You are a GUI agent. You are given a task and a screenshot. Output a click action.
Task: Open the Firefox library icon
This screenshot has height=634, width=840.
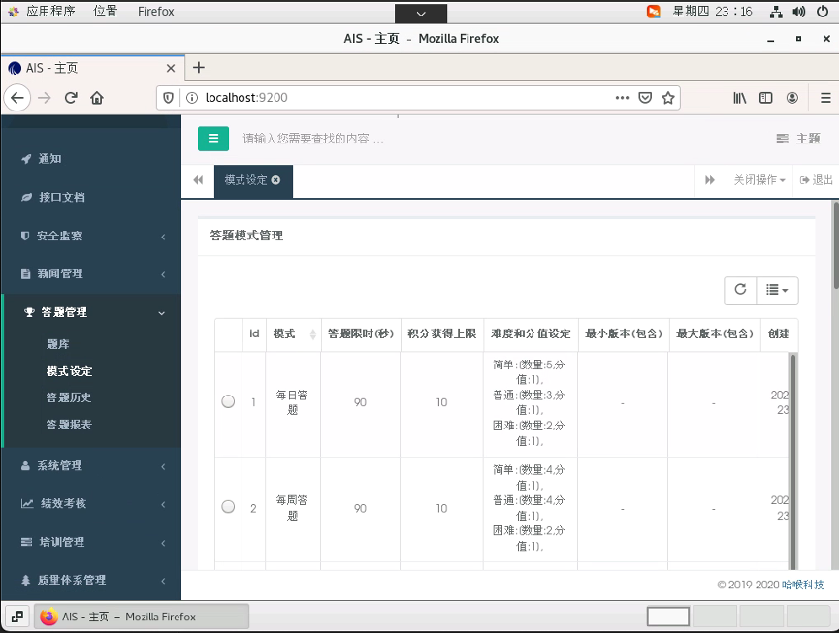[740, 98]
